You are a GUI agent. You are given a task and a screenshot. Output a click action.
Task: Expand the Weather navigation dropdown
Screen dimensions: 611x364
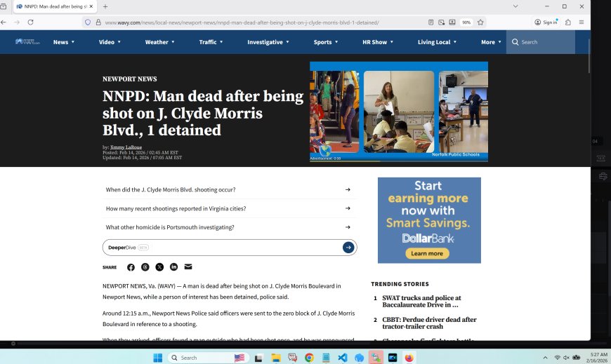point(162,42)
